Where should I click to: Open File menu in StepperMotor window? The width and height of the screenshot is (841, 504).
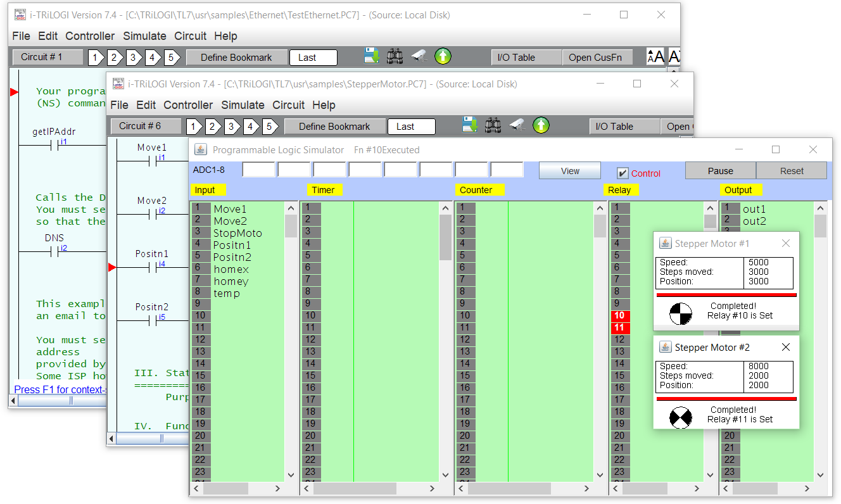click(119, 105)
